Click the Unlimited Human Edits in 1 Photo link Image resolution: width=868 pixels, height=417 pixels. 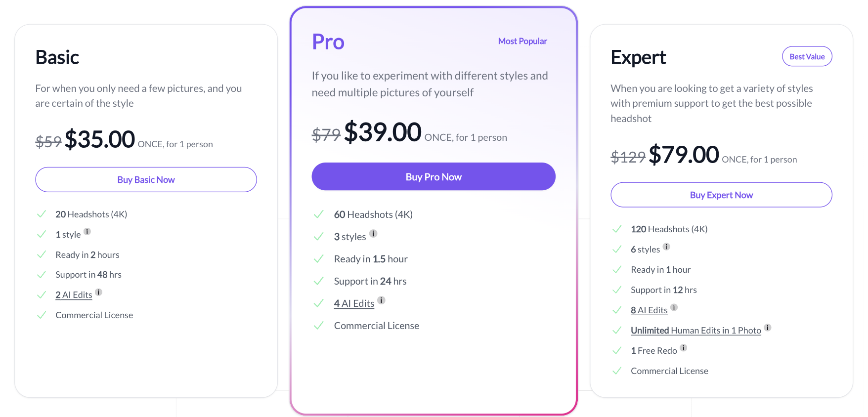coord(695,330)
